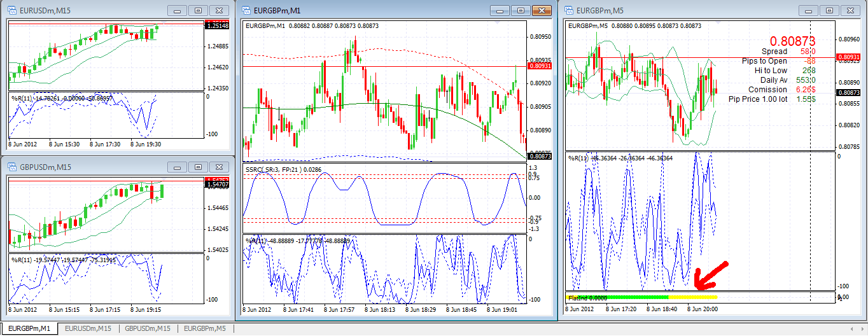The width and height of the screenshot is (868, 336).
Task: Click the yellow FlatInd bar segment
Action: (x=693, y=297)
